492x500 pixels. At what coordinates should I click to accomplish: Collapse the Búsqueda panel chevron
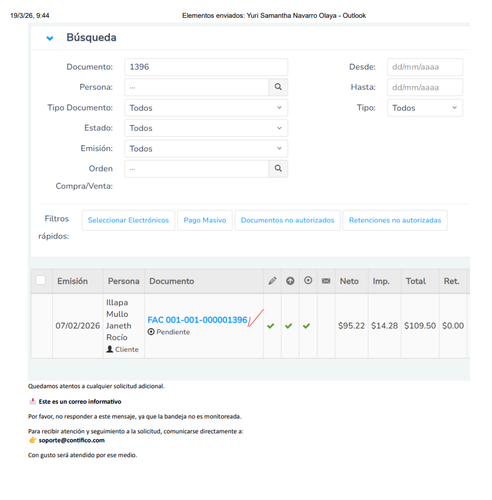point(50,38)
